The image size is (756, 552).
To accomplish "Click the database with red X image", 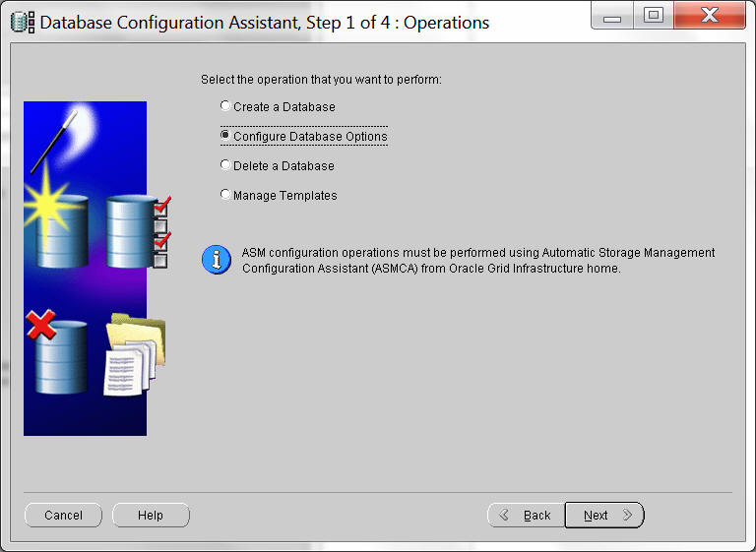I will pos(58,352).
